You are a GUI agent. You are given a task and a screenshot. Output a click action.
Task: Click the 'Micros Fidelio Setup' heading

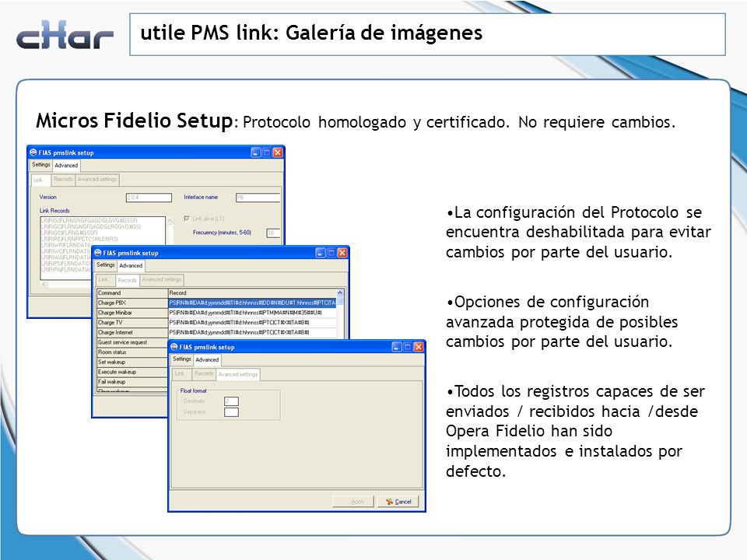135,121
